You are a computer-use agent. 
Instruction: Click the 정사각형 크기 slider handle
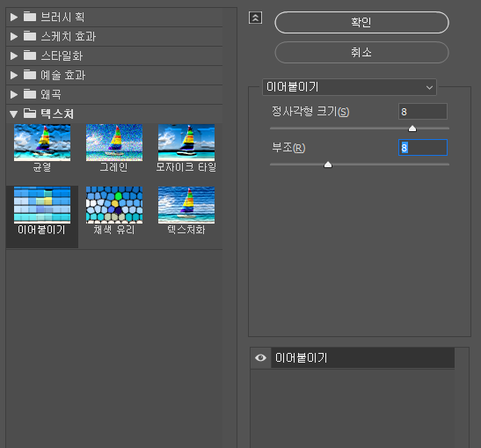coord(412,129)
